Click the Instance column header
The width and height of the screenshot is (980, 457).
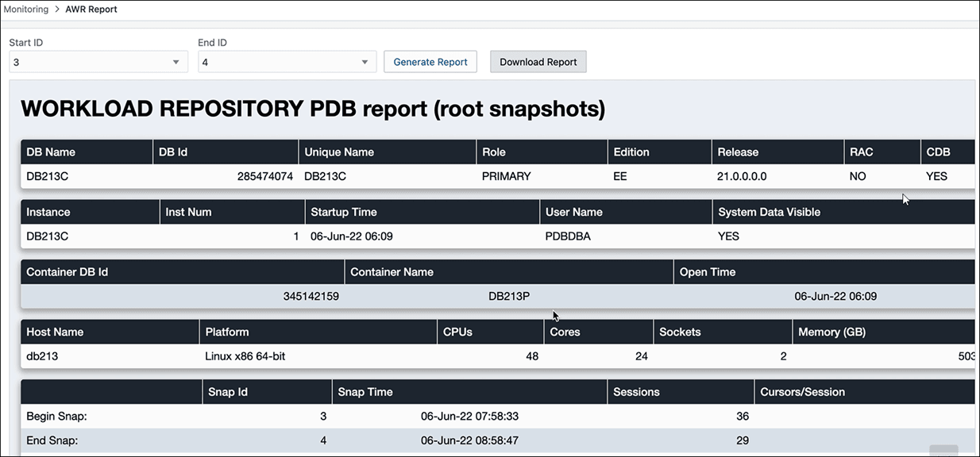(90, 212)
